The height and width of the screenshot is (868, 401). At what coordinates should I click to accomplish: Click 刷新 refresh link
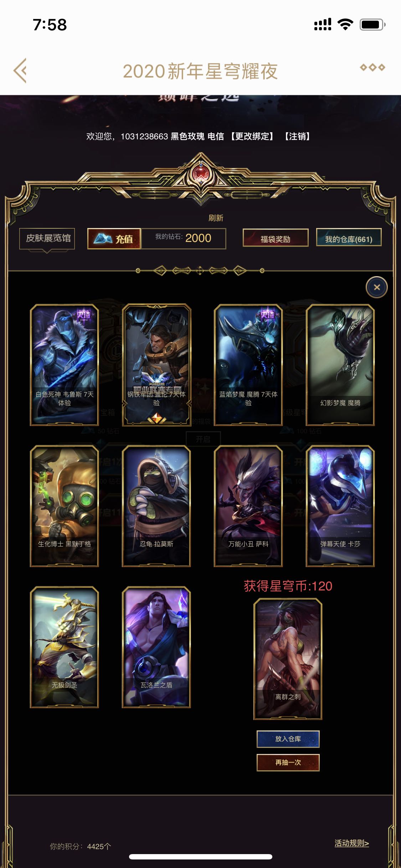[x=216, y=218]
